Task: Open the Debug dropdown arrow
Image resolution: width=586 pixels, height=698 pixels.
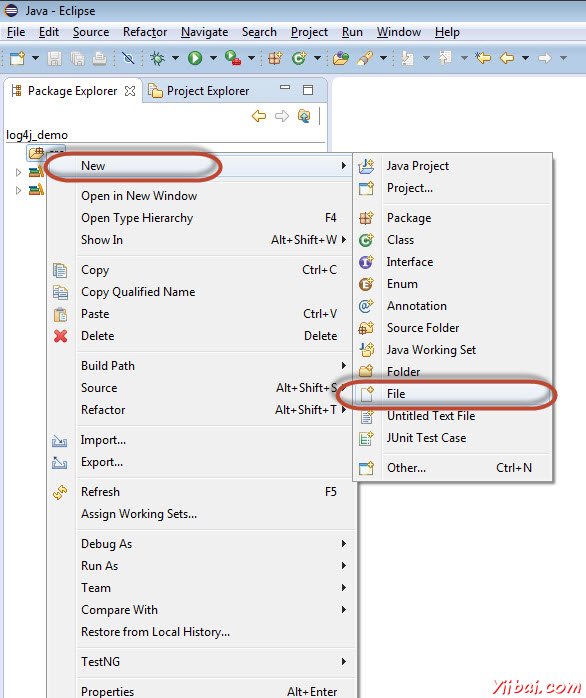Action: point(175,58)
